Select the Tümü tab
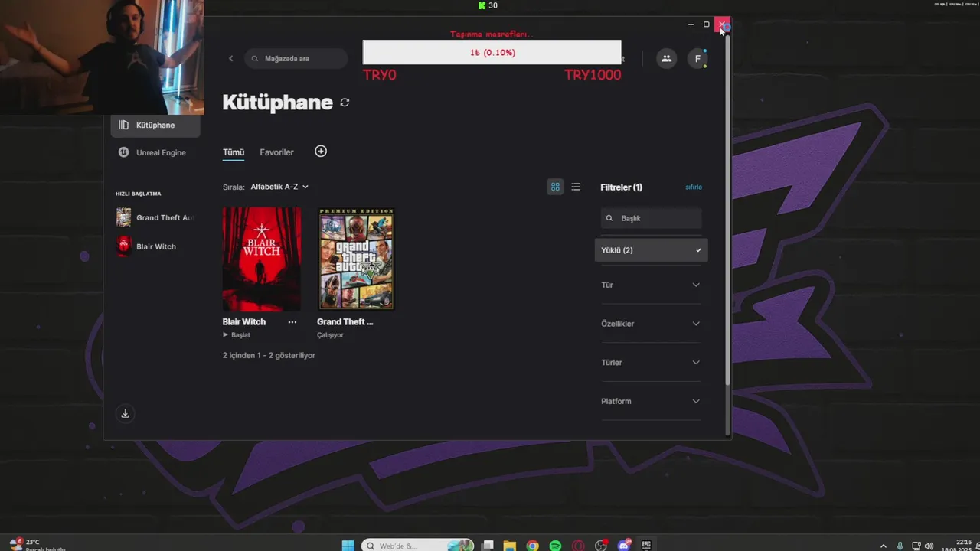The image size is (980, 551). [234, 152]
